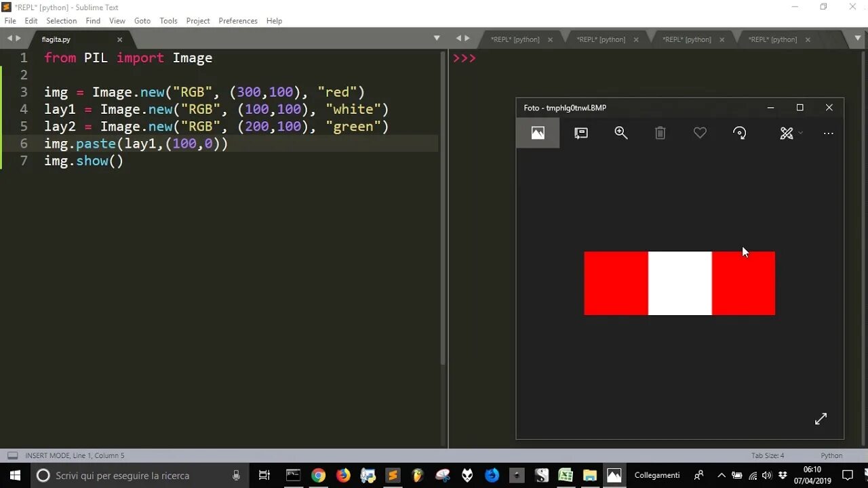Open the Tools menu
Viewport: 868px width, 488px height.
(168, 21)
